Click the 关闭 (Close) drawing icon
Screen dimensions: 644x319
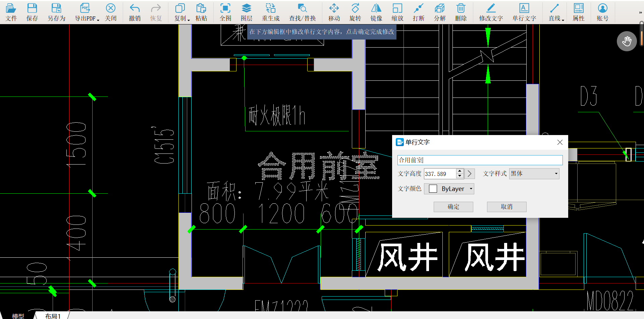111,12
